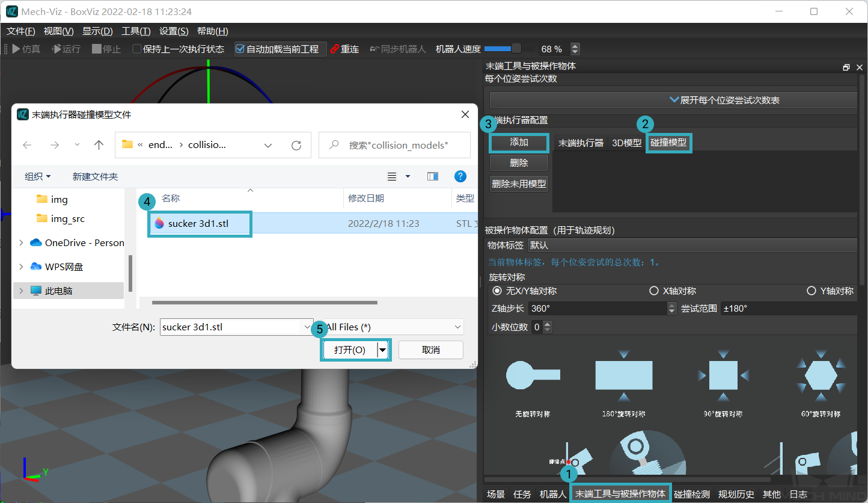Viewport: 868px width, 503px height.
Task: Open the 文件(F) menu
Action: click(x=20, y=31)
